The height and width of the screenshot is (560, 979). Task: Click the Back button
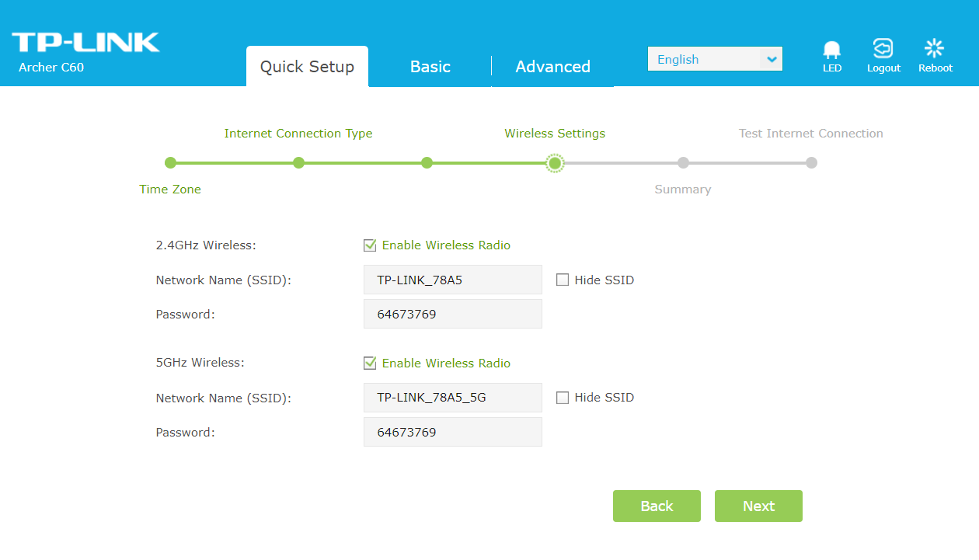(x=657, y=506)
